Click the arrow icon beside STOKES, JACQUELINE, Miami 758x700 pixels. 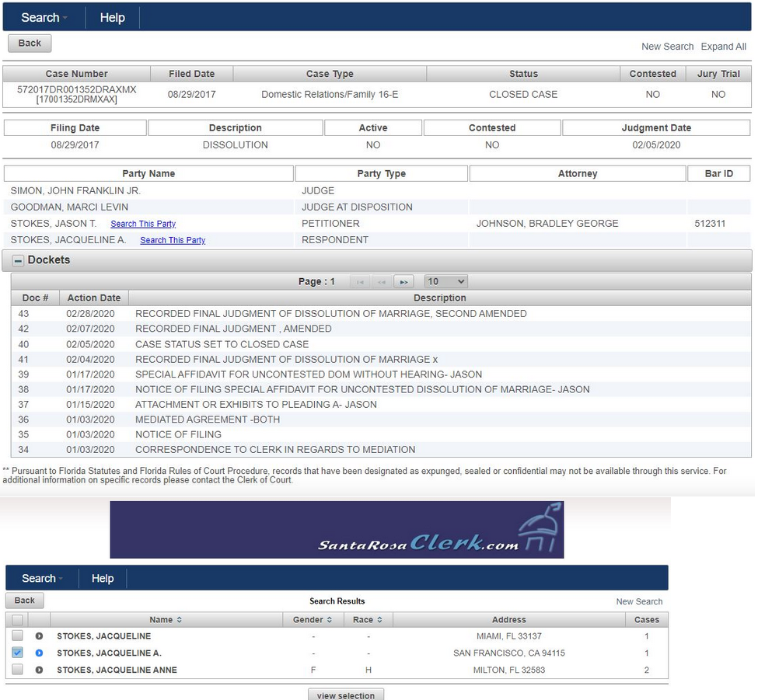39,636
